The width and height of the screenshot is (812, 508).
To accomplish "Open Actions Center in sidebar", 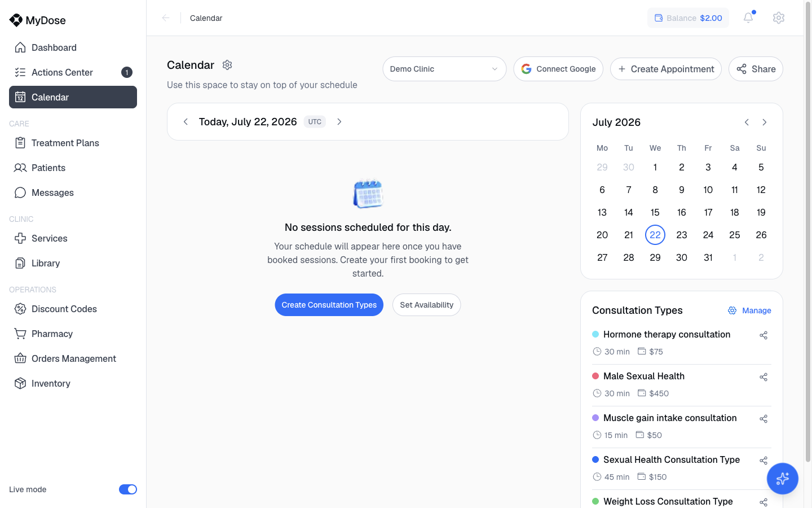I will pyautogui.click(x=73, y=72).
